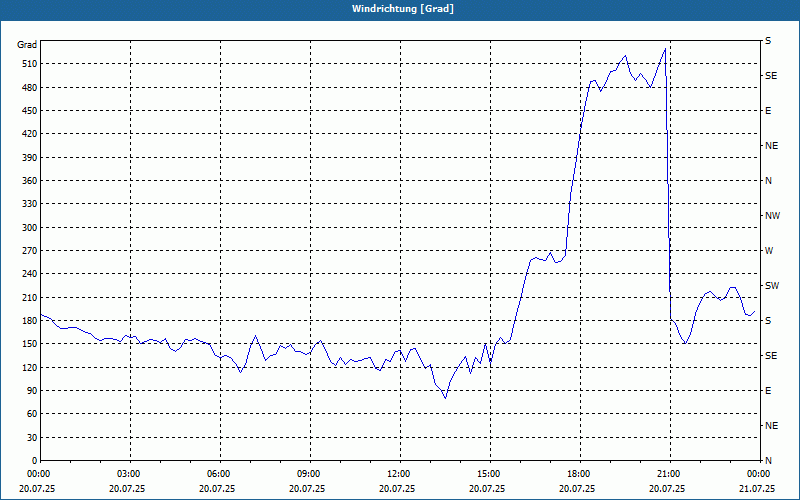Screen dimensions: 800x500
Task: Click the "210" left axis value
Action: tap(30, 297)
